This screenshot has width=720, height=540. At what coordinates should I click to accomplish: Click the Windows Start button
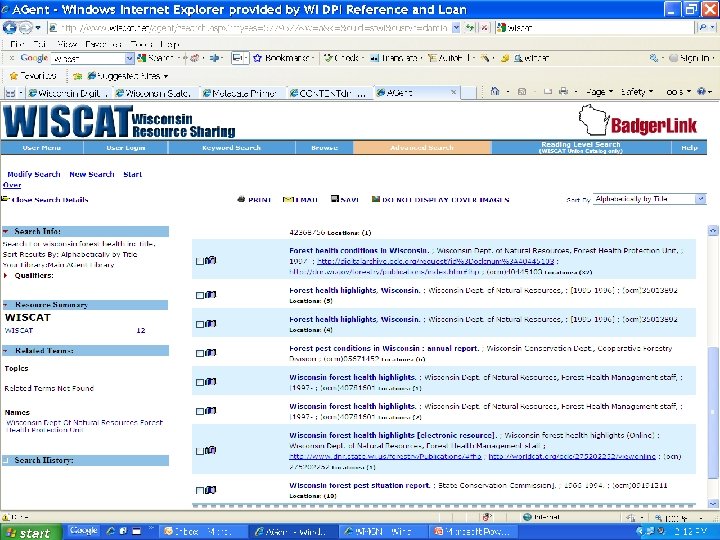click(x=30, y=532)
